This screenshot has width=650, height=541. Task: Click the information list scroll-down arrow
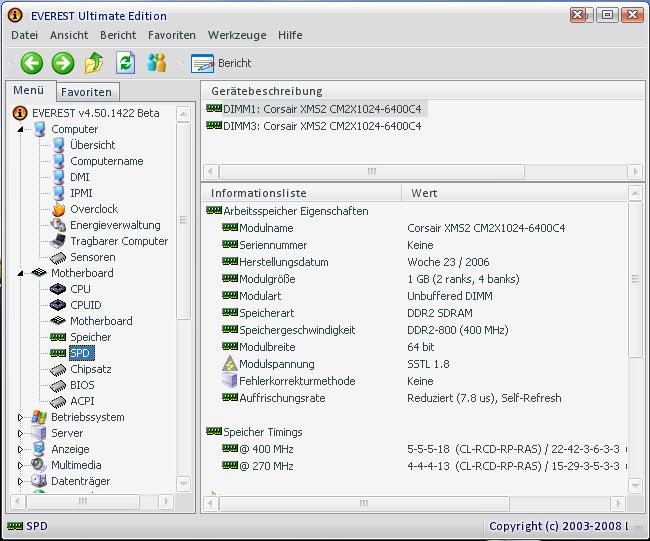coord(635,485)
